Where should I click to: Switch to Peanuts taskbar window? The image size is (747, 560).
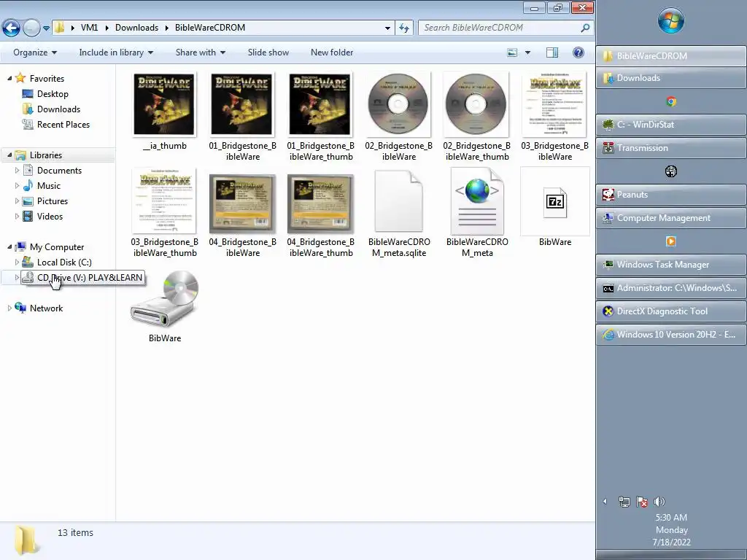pos(671,195)
